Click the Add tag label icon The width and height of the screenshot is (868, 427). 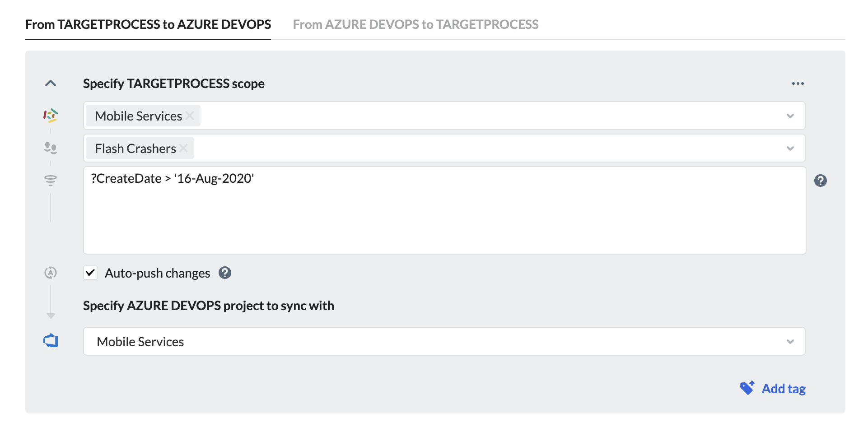pos(747,387)
